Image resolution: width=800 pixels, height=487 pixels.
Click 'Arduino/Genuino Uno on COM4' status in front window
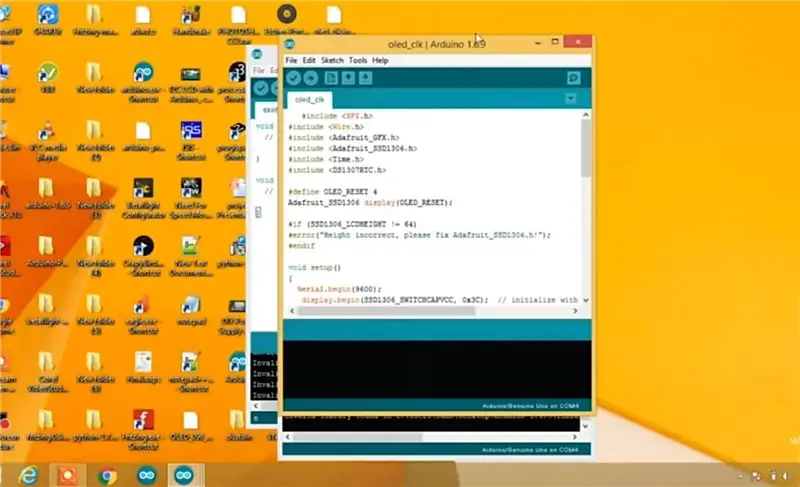(x=530, y=406)
